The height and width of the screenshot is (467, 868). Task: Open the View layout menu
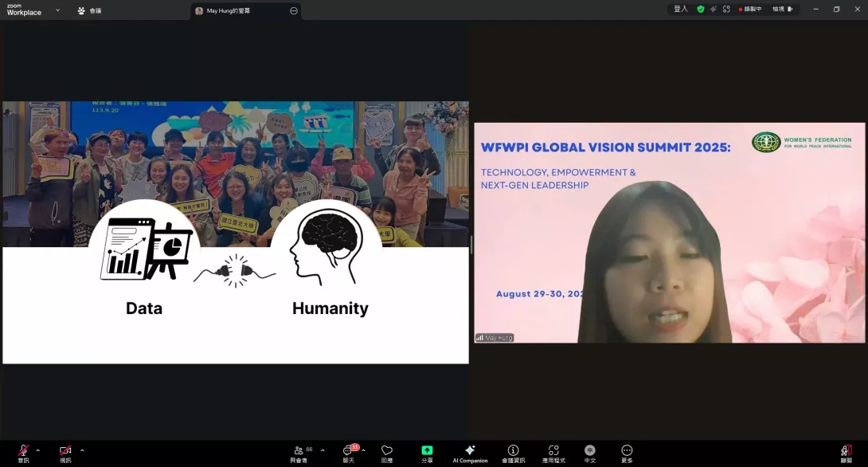click(x=783, y=9)
